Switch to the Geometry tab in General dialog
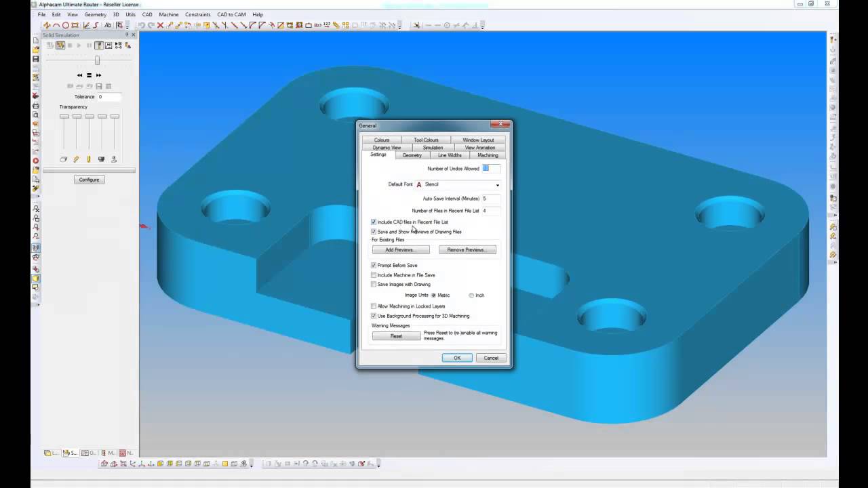Screen dimensions: 868x488 (412, 155)
